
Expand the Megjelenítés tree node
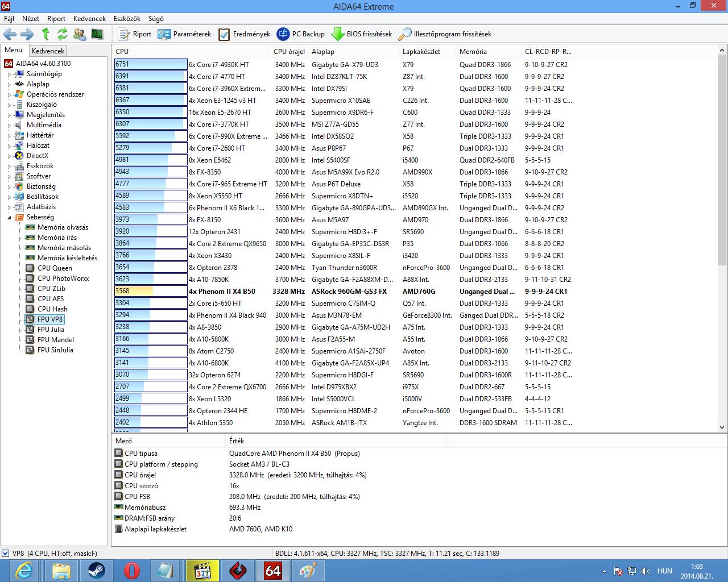[x=9, y=115]
